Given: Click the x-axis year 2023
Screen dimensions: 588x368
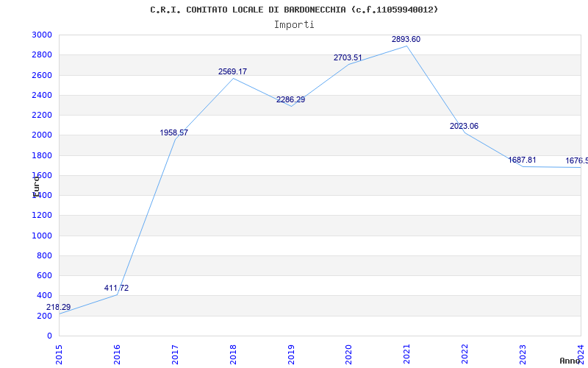Looking at the screenshot, I should 523,355.
